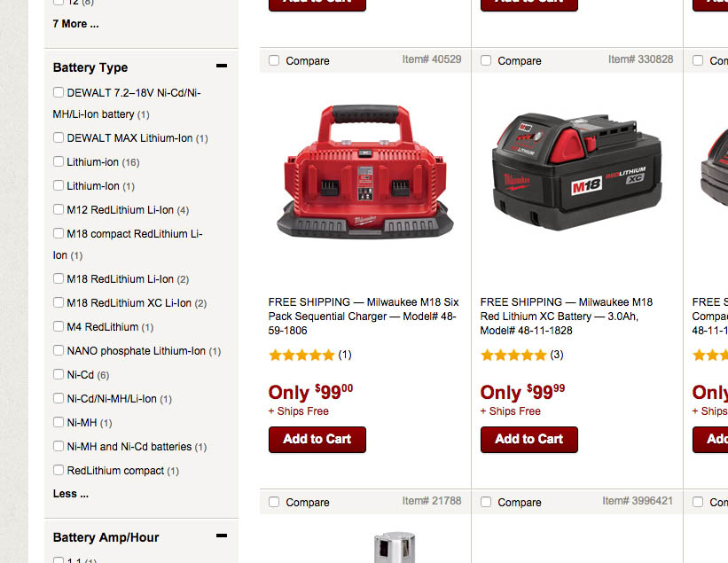Open the Milwaukee M18 Sequential Charger image
The image size is (728, 563).
(365, 171)
